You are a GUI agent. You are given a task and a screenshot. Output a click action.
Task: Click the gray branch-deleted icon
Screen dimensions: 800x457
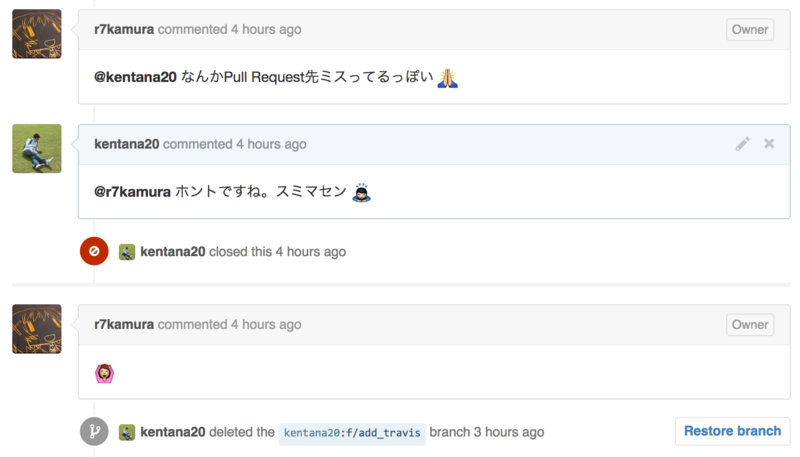[94, 432]
